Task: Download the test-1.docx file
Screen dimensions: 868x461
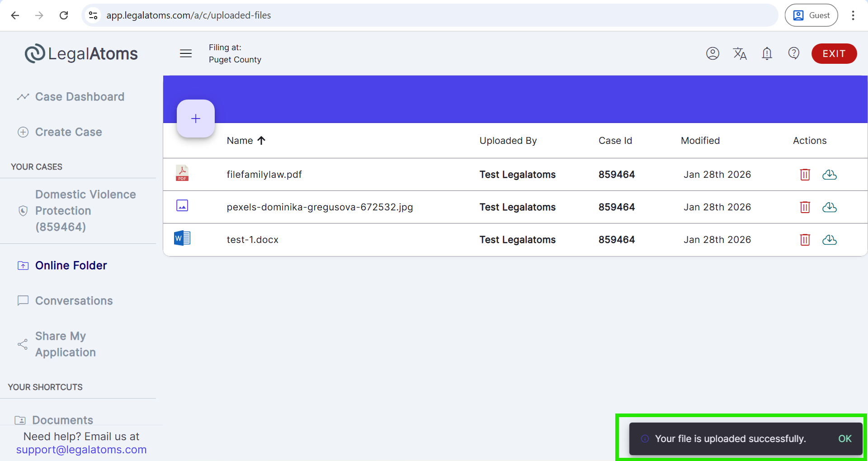Action: click(x=829, y=240)
